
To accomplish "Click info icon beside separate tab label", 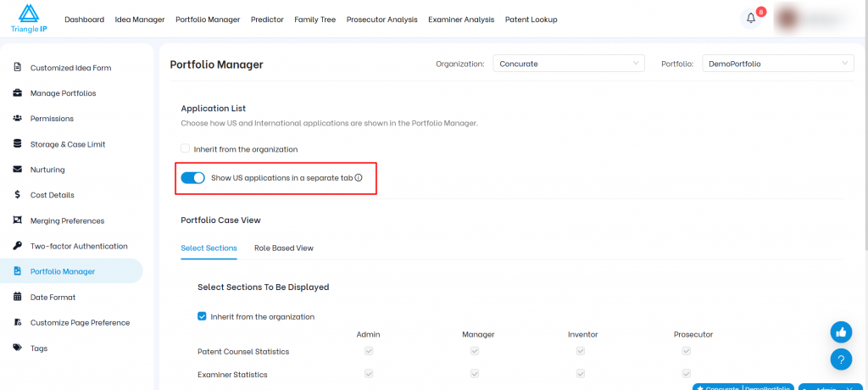I will (x=359, y=178).
